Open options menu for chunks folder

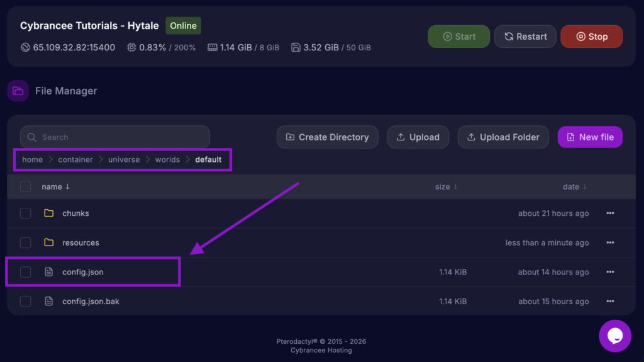click(609, 213)
